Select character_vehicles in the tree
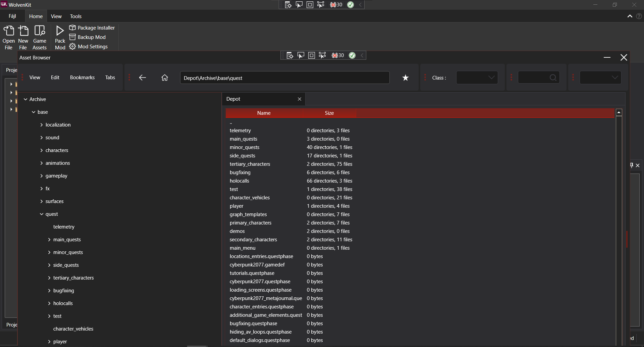The image size is (644, 347). coord(73,329)
